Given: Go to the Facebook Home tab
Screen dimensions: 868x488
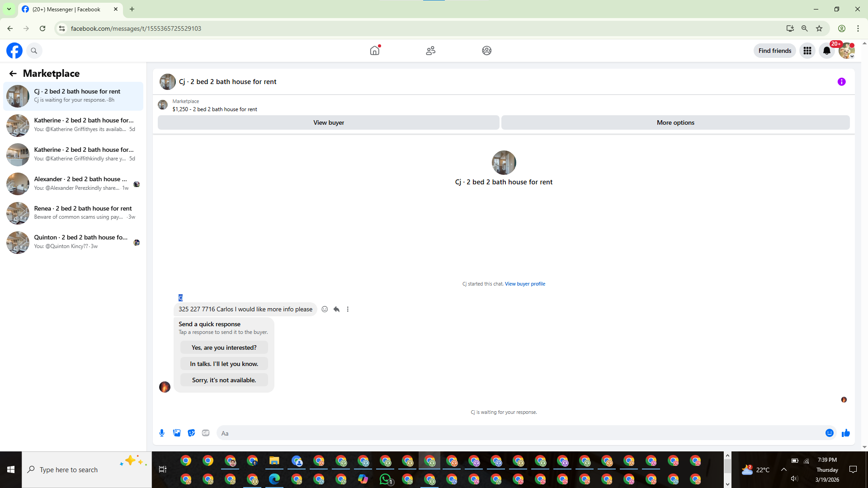Looking at the screenshot, I should (x=374, y=51).
